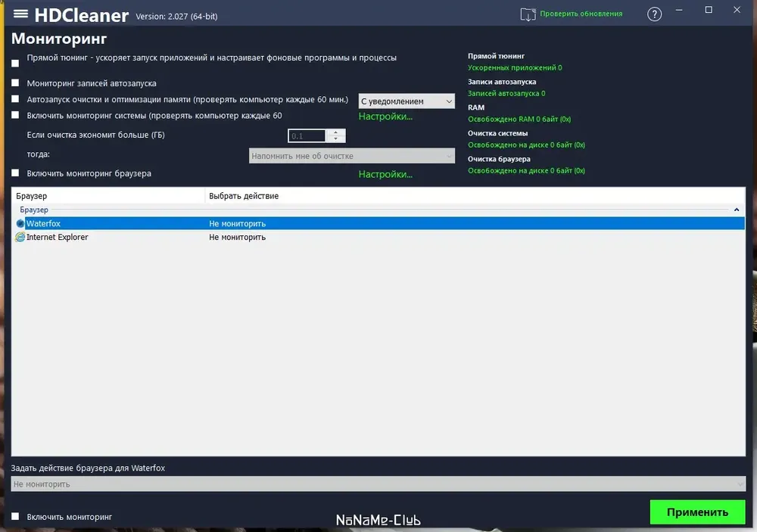757x532 pixels.
Task: Click the GB threshold spinner field
Action: pyautogui.click(x=309, y=136)
